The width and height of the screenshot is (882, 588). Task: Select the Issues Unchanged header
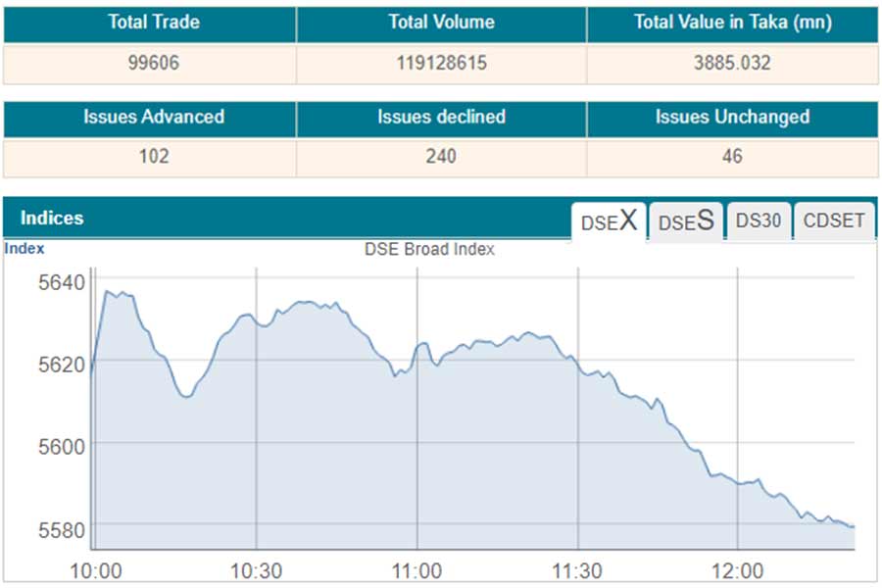click(x=732, y=117)
